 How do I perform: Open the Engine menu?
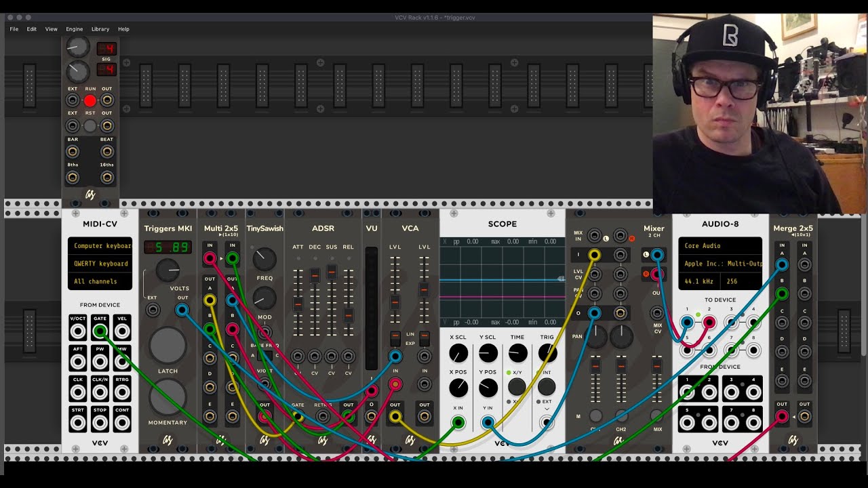point(74,29)
